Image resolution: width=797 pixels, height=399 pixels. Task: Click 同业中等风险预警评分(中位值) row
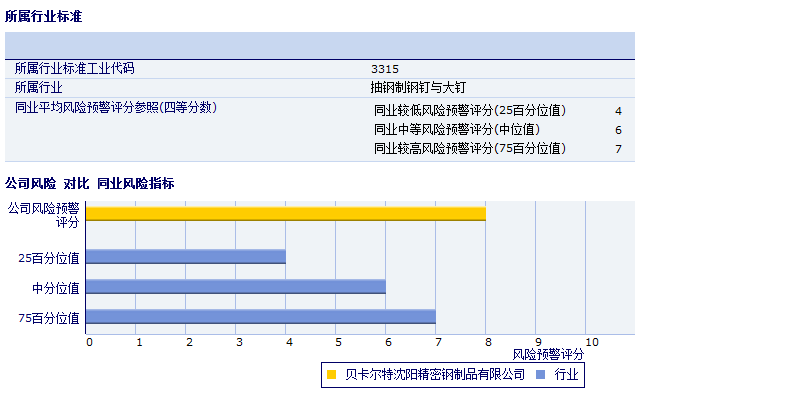(498, 130)
